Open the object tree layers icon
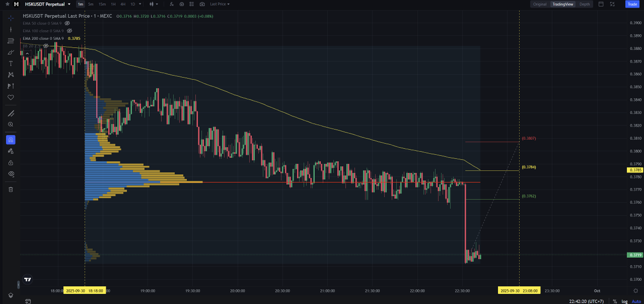Viewport: 644px width, 304px height. [11, 295]
